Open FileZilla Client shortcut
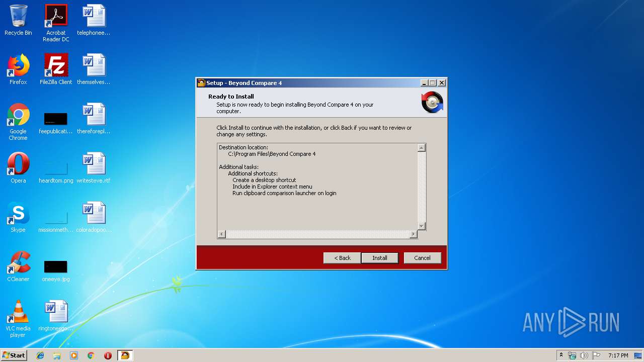Image resolution: width=644 pixels, height=362 pixels. coord(56,69)
